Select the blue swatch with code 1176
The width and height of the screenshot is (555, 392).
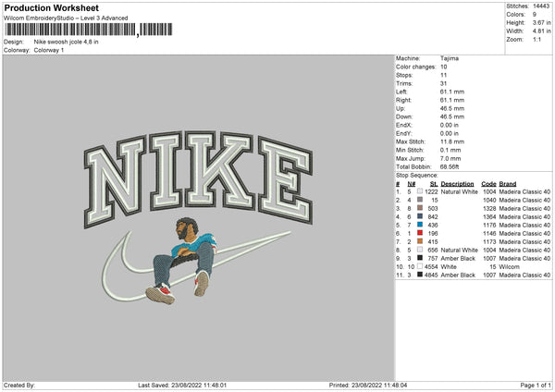click(x=420, y=225)
